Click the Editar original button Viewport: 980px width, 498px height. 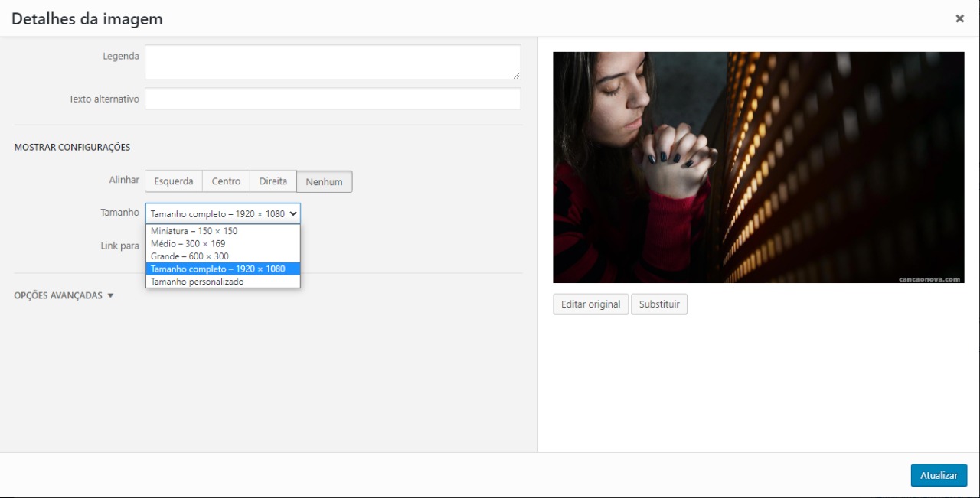[x=590, y=304]
